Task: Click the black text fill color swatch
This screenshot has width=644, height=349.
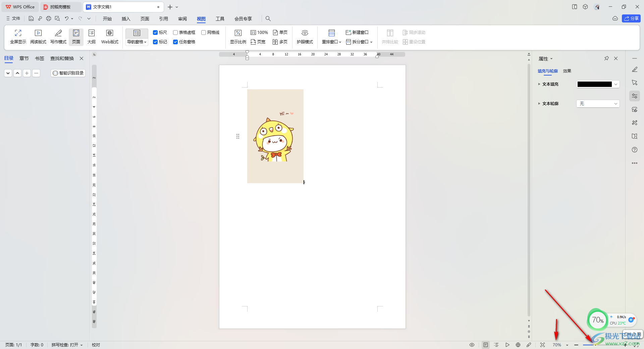Action: coord(594,84)
